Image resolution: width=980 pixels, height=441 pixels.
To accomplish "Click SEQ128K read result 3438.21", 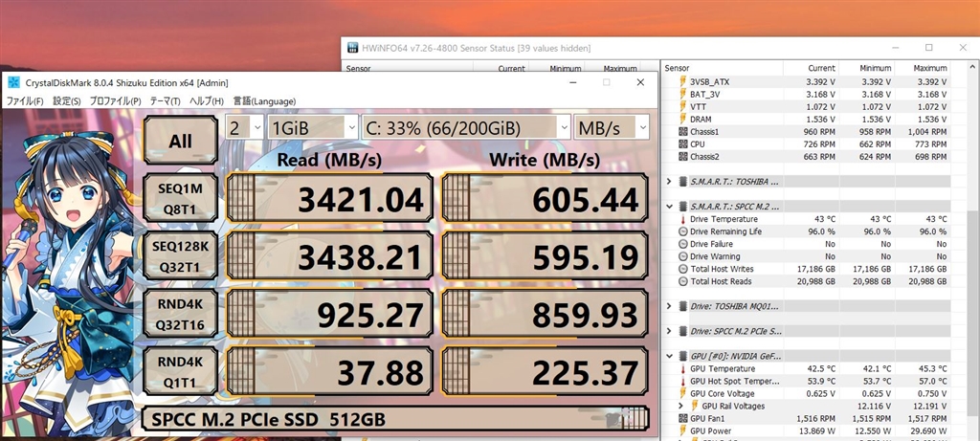I will click(329, 256).
